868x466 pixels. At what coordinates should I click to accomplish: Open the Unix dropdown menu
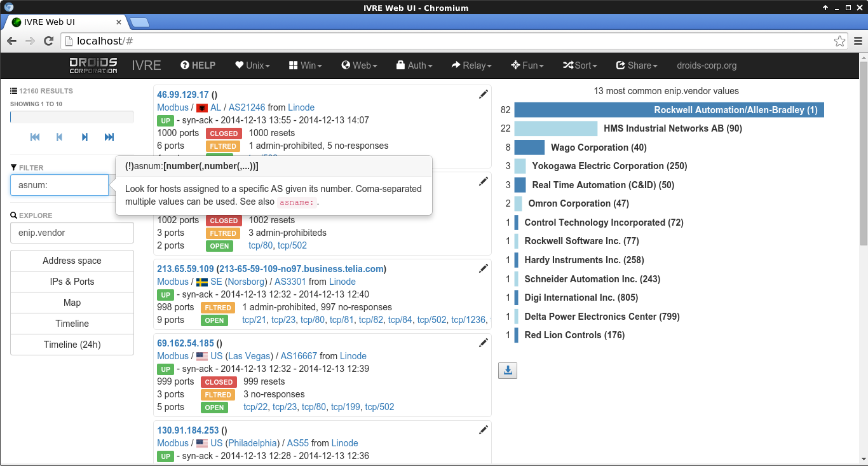tap(252, 65)
